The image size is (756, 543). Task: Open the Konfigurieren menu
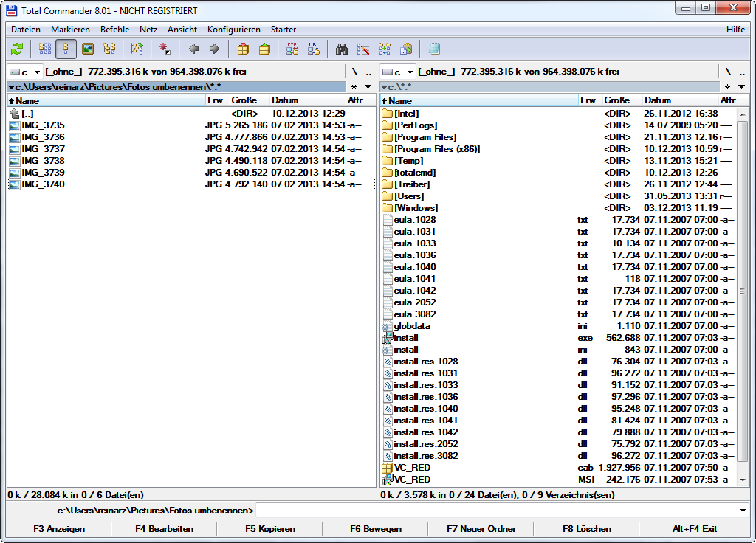(x=233, y=30)
